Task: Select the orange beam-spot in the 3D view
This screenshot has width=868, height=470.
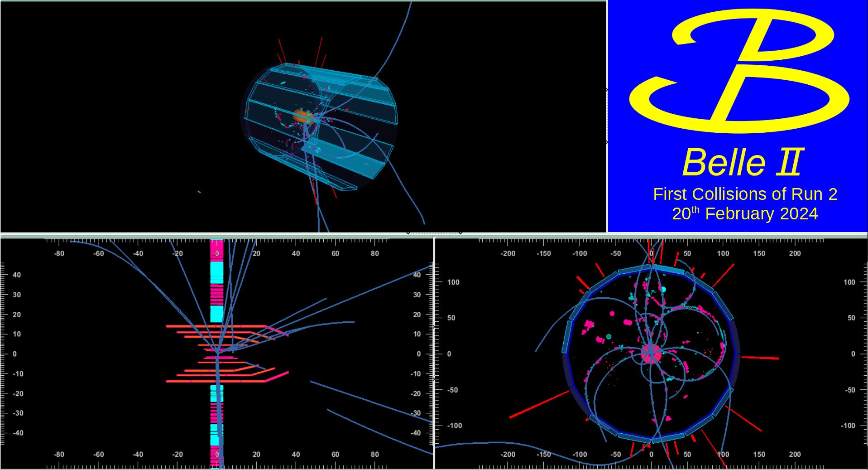Action: tap(304, 116)
